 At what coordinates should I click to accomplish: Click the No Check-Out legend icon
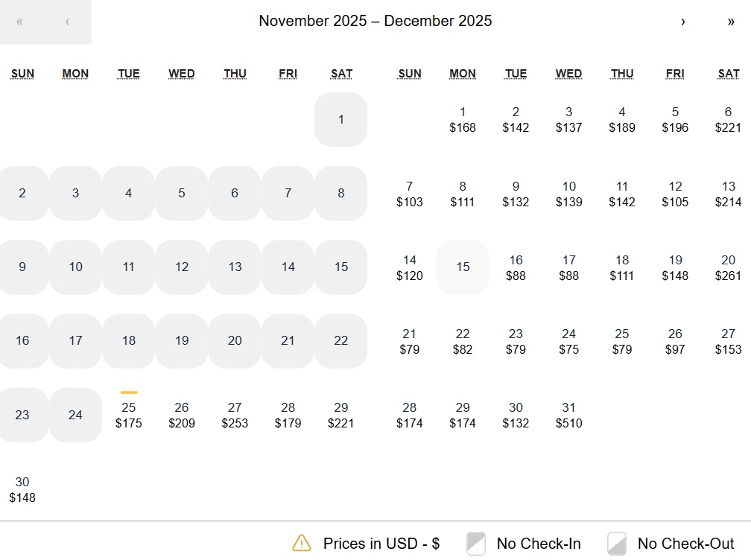click(616, 544)
